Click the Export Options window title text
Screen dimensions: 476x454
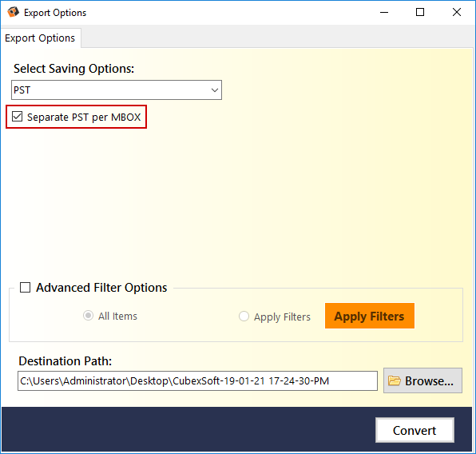(x=55, y=13)
